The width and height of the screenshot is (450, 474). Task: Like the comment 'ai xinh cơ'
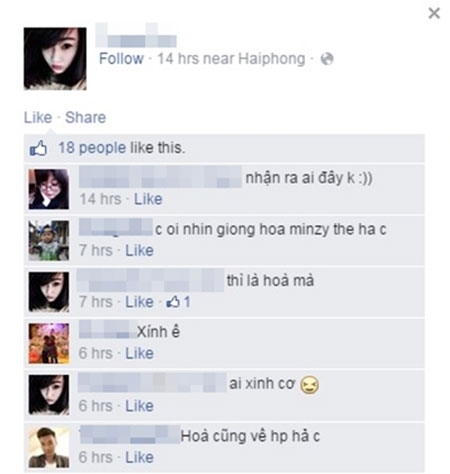[x=139, y=406]
